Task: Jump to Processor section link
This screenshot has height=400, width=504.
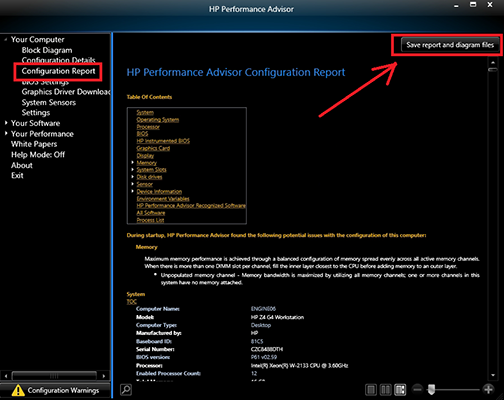Action: pyautogui.click(x=148, y=127)
